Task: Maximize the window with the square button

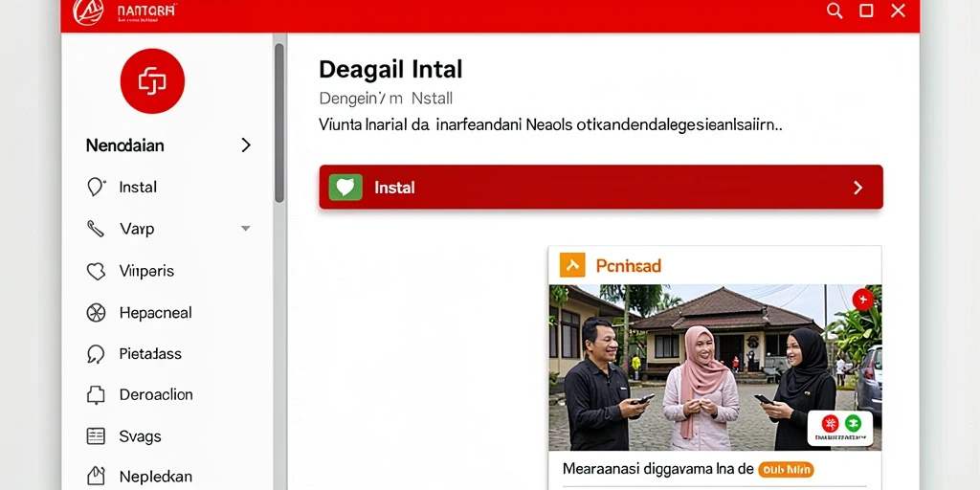Action: click(866, 11)
